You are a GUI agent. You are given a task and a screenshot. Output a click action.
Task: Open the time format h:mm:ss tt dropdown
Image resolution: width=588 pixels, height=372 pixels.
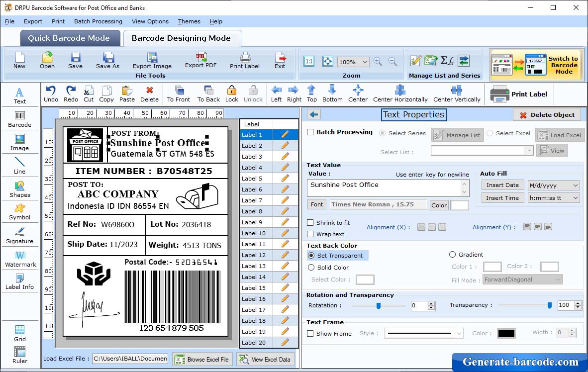(x=575, y=198)
